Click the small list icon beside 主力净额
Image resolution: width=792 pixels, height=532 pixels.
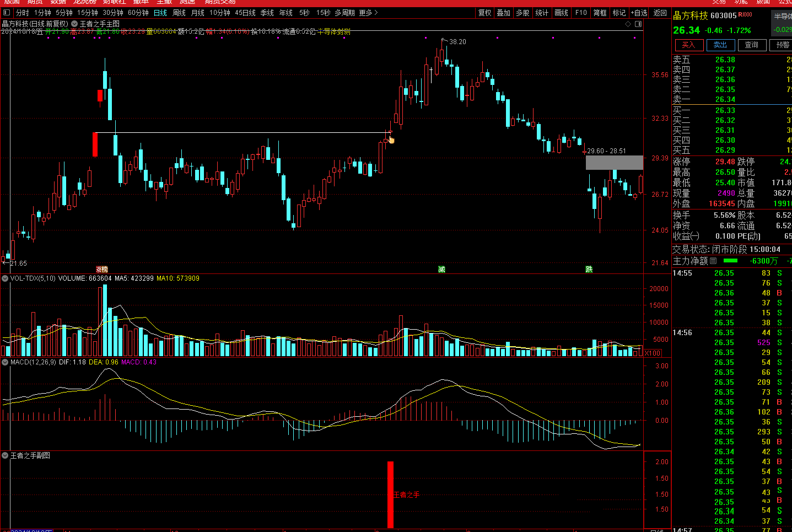pos(713,261)
